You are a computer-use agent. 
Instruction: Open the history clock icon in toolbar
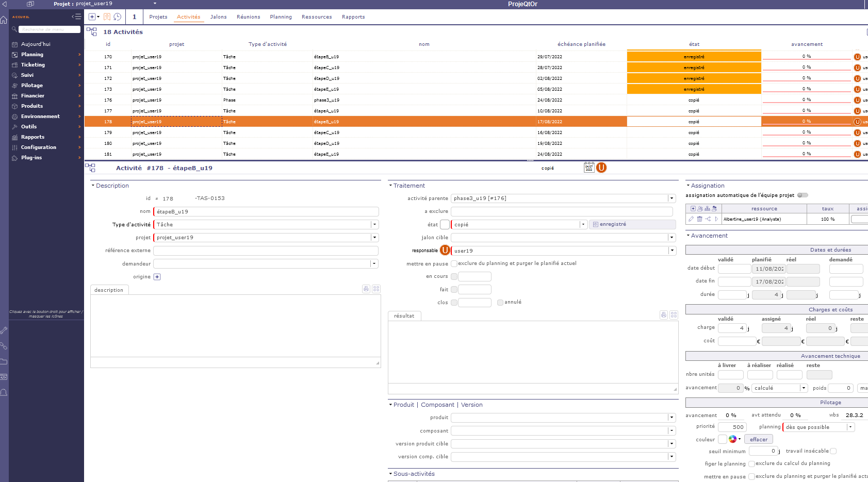pyautogui.click(x=118, y=17)
